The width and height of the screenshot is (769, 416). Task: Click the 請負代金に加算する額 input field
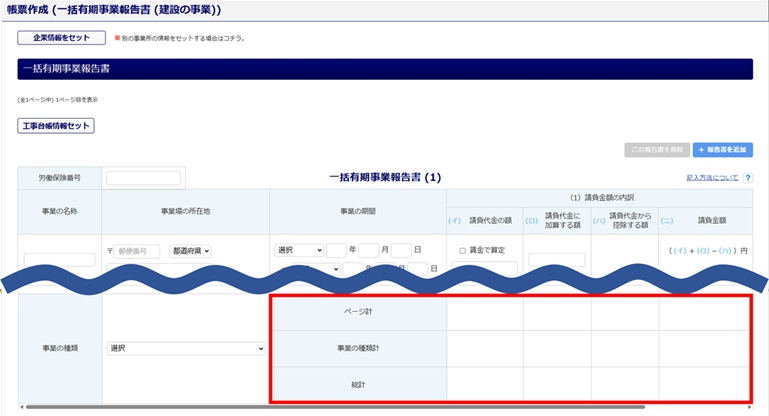[x=557, y=260]
